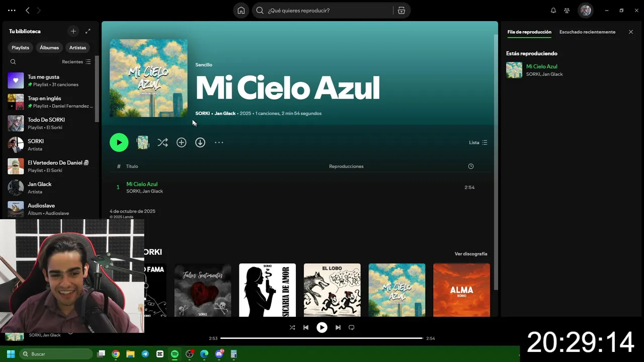Open the notifications bell
The image size is (644, 362).
click(x=553, y=11)
